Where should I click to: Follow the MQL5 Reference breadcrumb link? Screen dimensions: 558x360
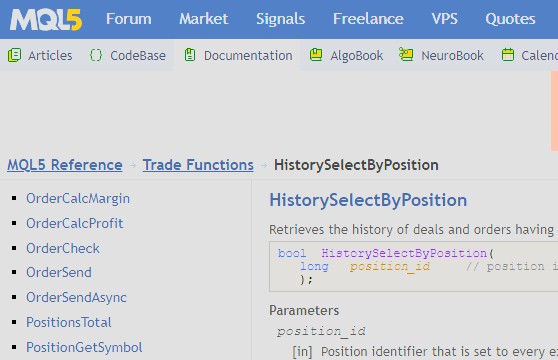coord(65,165)
